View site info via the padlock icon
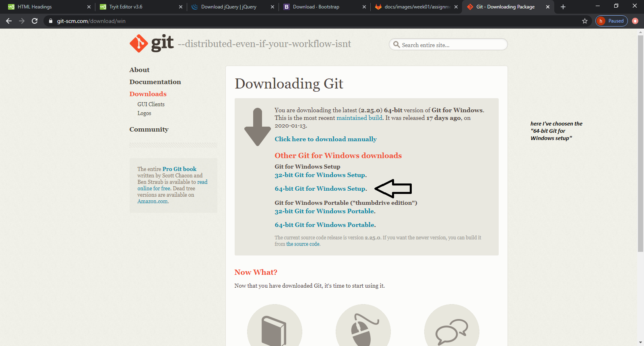 click(50, 21)
